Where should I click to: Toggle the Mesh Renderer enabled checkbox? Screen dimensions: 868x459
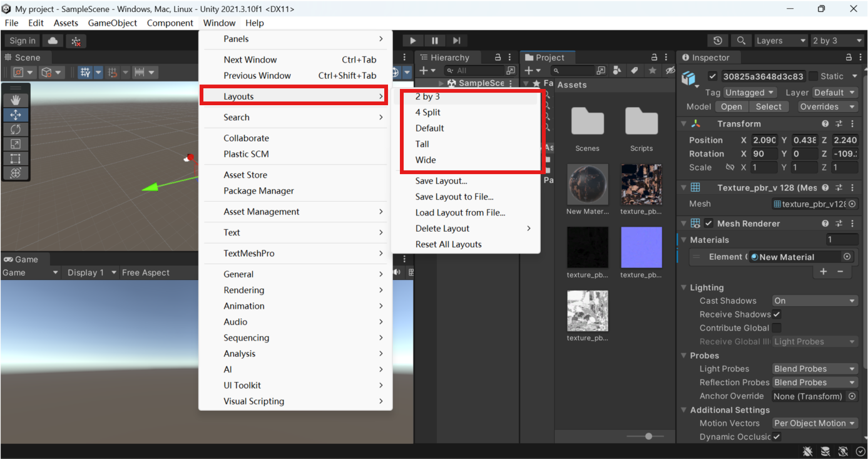[x=709, y=224]
